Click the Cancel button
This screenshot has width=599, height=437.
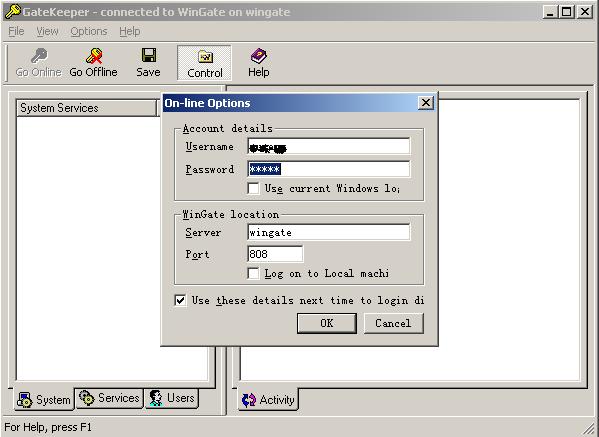[393, 323]
